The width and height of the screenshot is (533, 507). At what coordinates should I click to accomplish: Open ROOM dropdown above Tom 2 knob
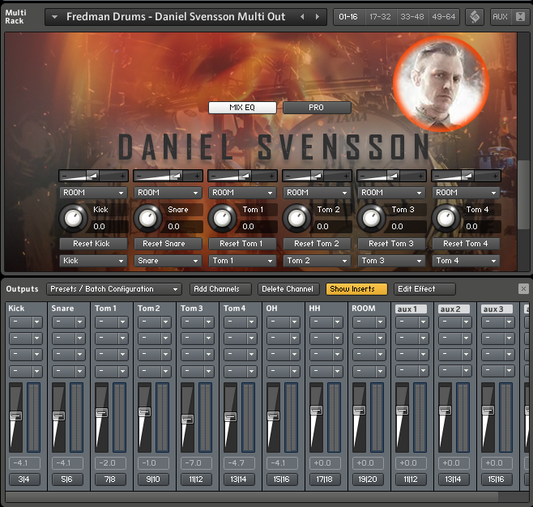click(317, 193)
